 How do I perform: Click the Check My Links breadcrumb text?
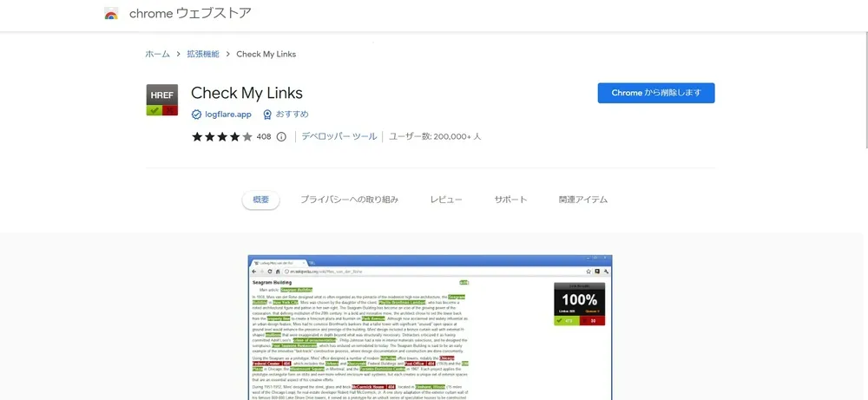point(266,54)
